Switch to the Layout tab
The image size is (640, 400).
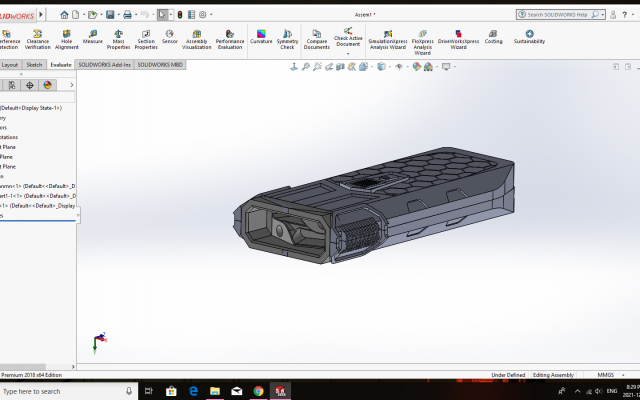[x=9, y=65]
